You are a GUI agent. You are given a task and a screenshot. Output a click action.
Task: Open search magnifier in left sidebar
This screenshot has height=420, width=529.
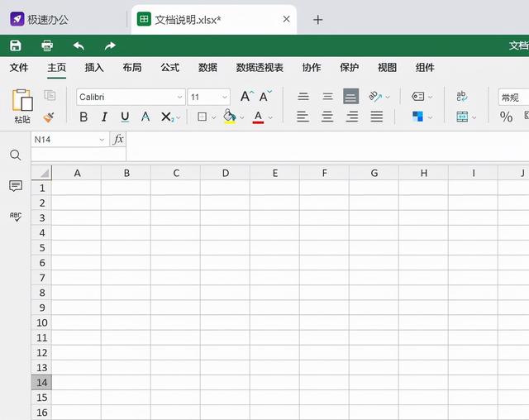[x=16, y=155]
